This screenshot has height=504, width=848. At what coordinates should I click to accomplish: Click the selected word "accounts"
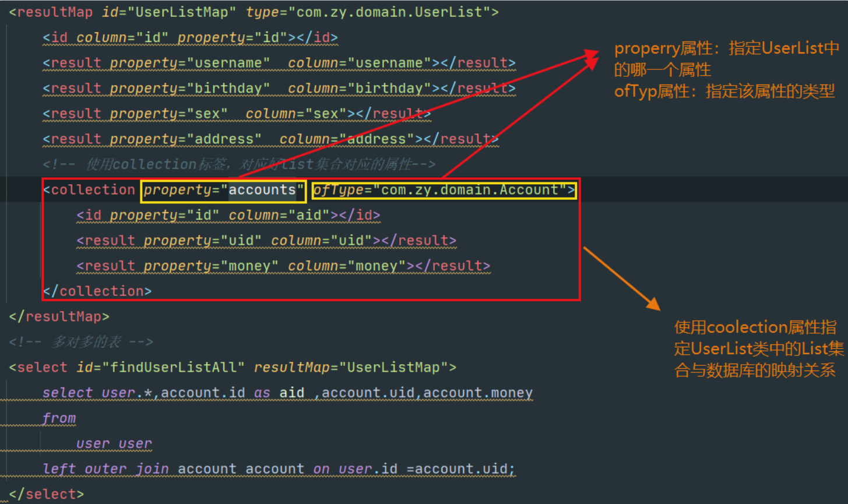(262, 190)
